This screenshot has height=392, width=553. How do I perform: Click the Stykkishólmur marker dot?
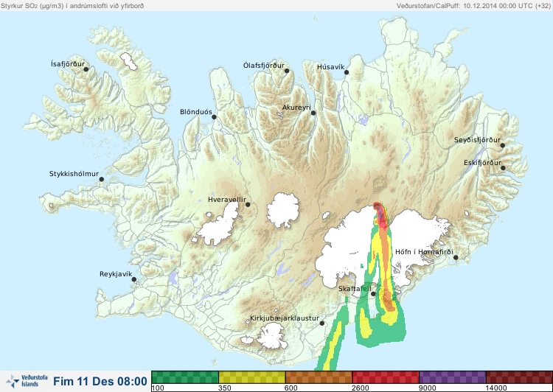click(102, 179)
